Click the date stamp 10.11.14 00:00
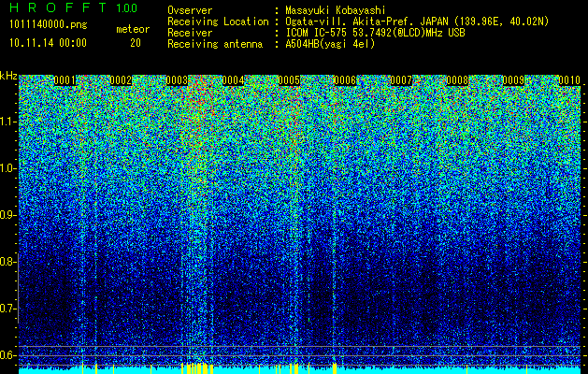 tap(49, 43)
